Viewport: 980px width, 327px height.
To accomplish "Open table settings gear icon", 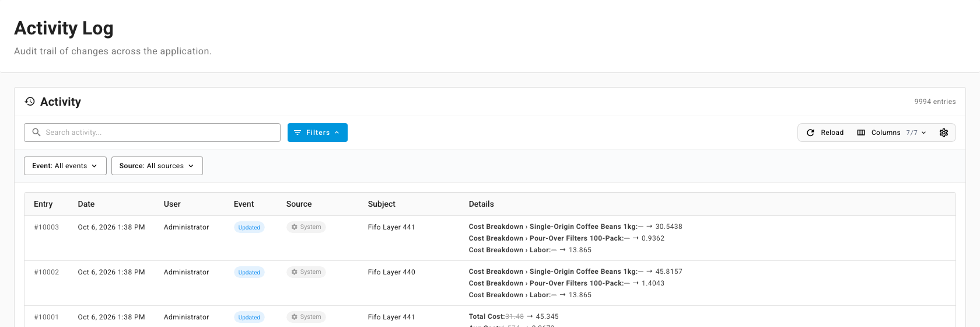I will [x=944, y=133].
